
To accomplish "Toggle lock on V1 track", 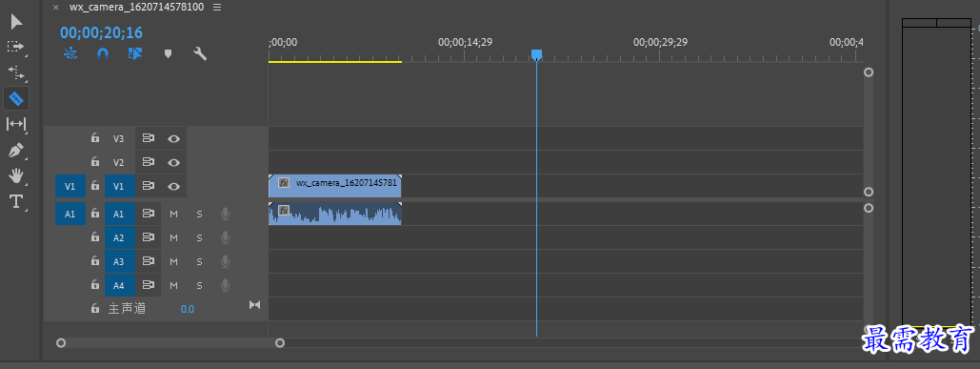I will coord(95,186).
